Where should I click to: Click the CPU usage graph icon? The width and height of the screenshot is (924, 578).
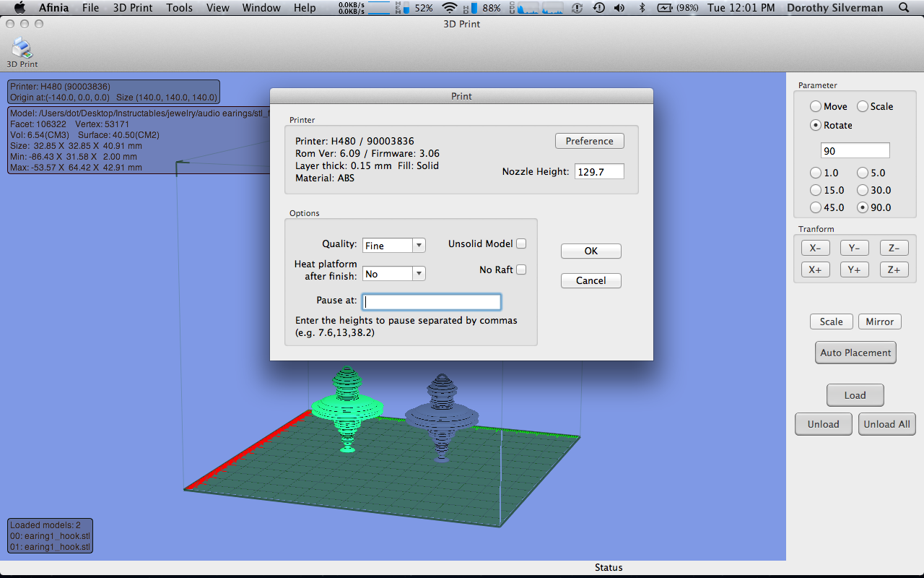coord(536,8)
